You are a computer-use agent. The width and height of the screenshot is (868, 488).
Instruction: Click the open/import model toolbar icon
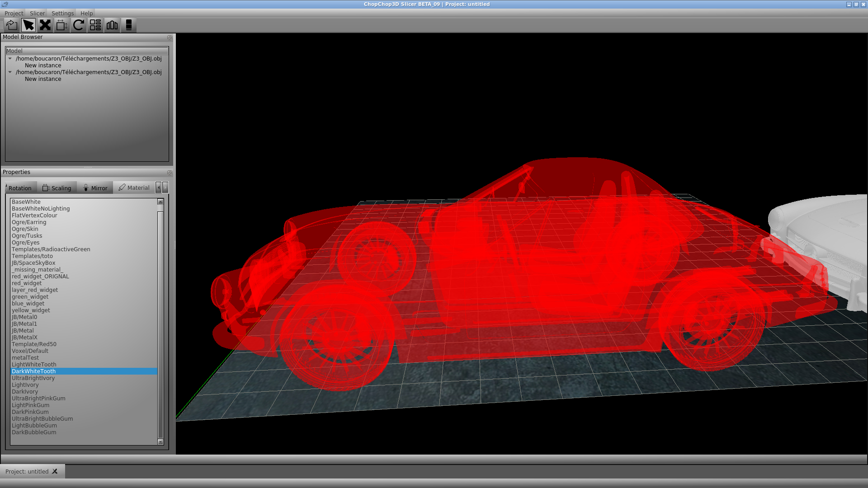tap(12, 25)
